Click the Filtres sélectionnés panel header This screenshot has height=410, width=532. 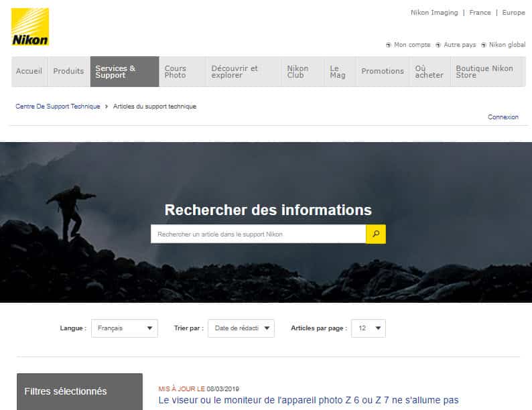pos(80,391)
